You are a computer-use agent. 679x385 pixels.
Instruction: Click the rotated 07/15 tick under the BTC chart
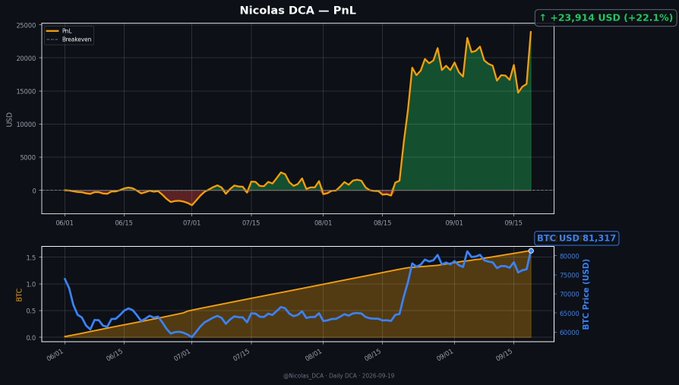pyautogui.click(x=242, y=356)
